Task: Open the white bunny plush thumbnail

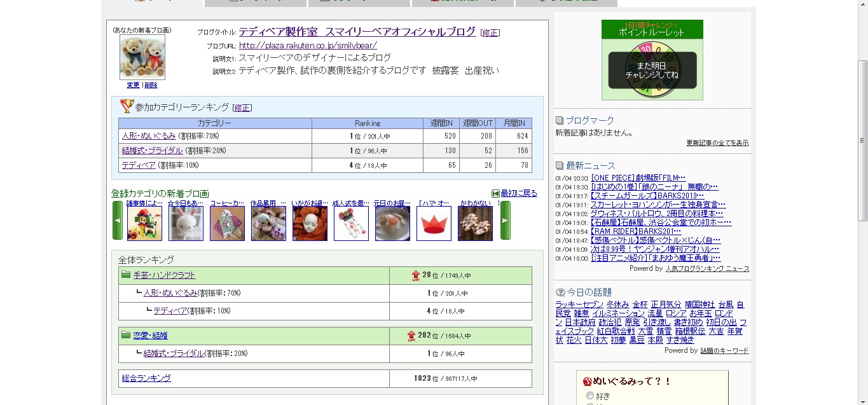Action: (186, 223)
